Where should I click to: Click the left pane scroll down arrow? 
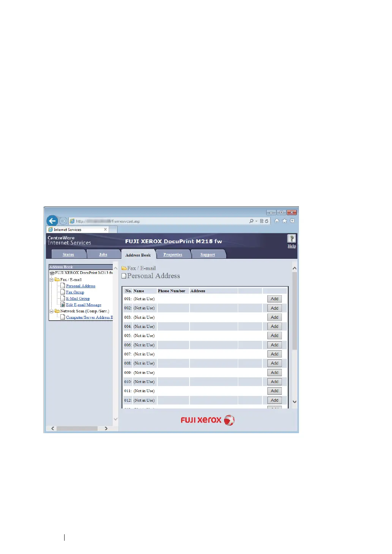coord(115,419)
